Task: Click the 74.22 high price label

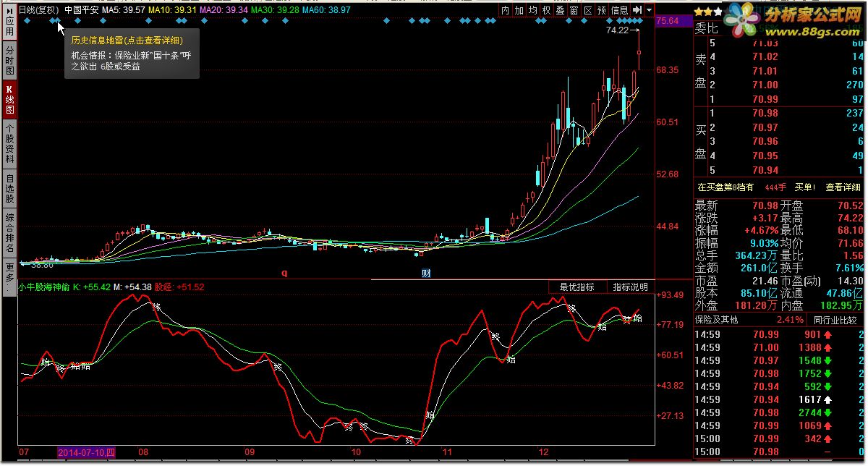Action: 617,30
